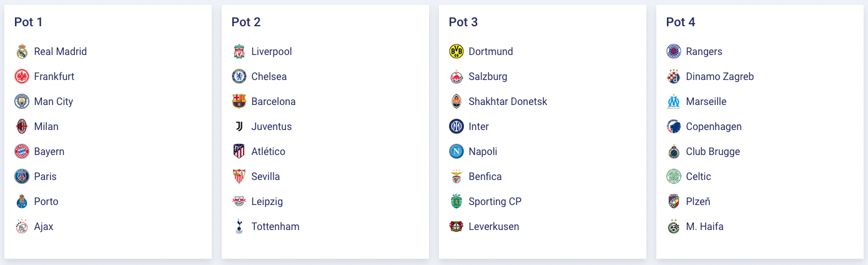Screen dimensions: 868x265
Task: Click the Man City club crest
Action: 22,102
